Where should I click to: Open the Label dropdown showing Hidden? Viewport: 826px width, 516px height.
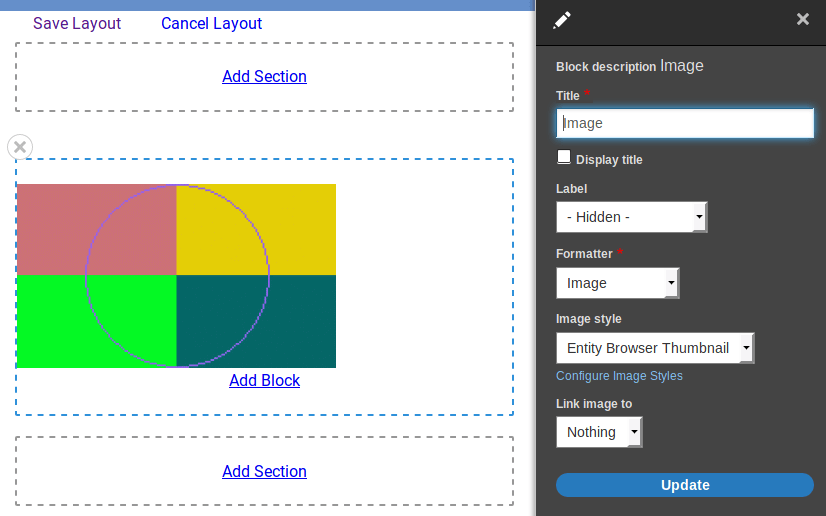(631, 217)
